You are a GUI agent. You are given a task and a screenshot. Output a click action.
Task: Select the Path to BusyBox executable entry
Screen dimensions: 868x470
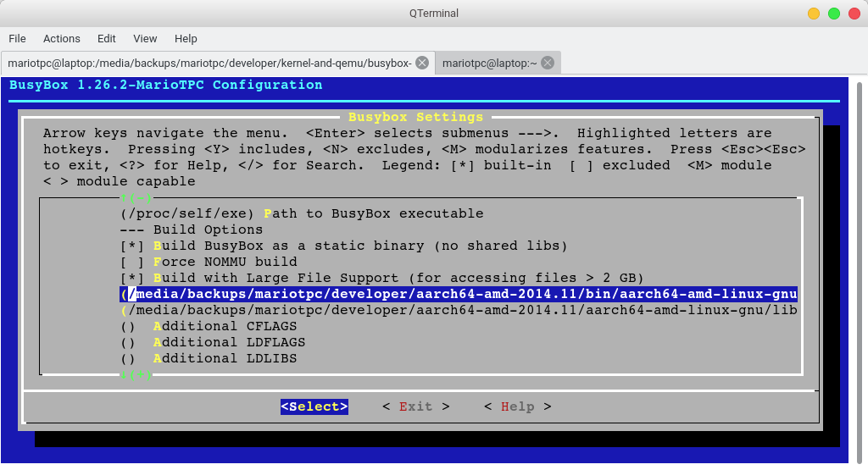coord(302,213)
